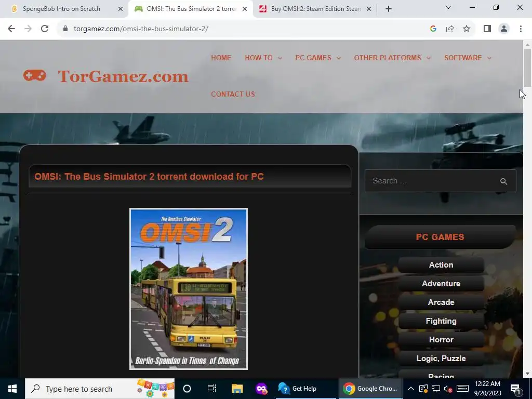The image size is (532, 399).
Task: Click the muted volume tray icon
Action: click(448, 389)
